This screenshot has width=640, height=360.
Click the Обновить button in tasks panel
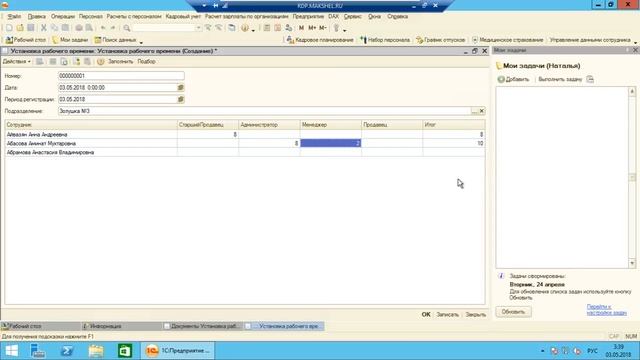tap(513, 312)
